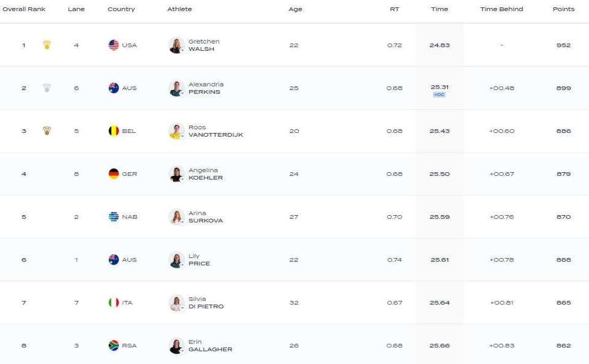Click the silver medal icon beside Perkins
This screenshot has height=364, width=589.
coord(47,88)
